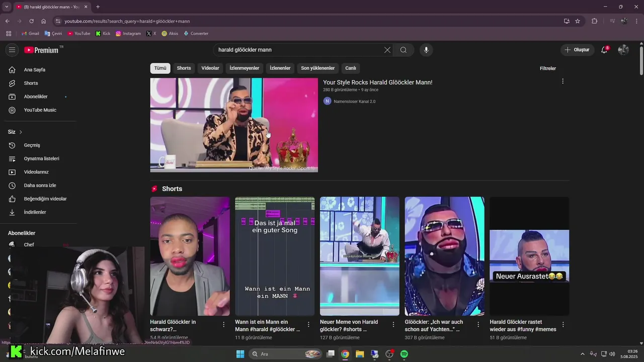Open short Ich war auch schon auf Yachten
Image resolution: width=644 pixels, height=362 pixels.
(445, 256)
